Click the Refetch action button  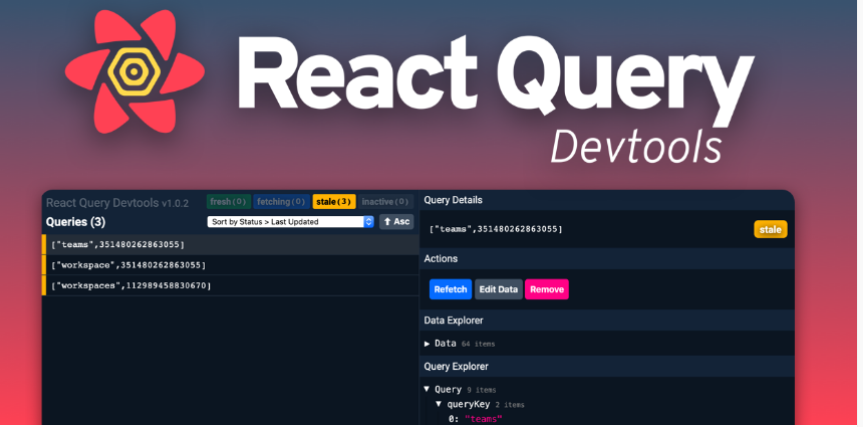coord(450,289)
